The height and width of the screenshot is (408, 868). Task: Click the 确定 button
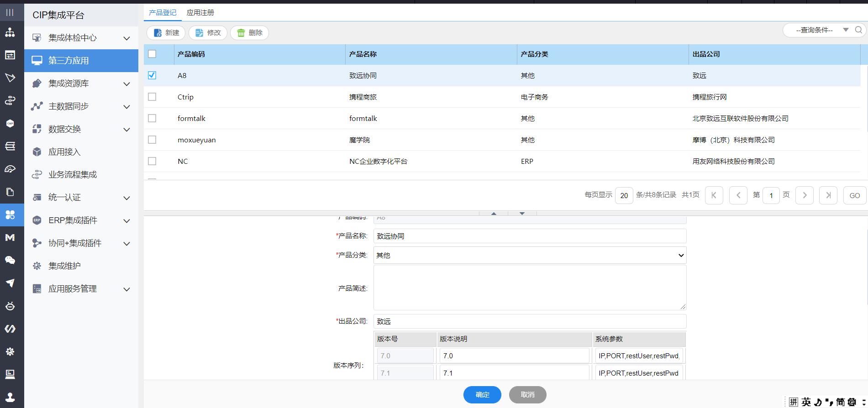(482, 395)
